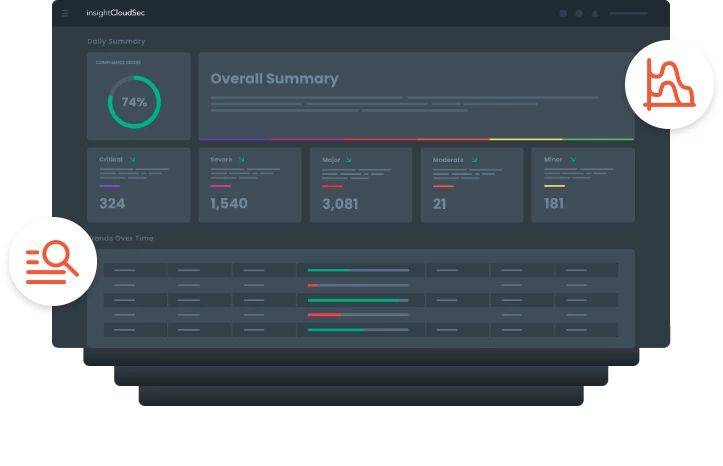Open the Major card showing 3,081

pyautogui.click(x=360, y=185)
